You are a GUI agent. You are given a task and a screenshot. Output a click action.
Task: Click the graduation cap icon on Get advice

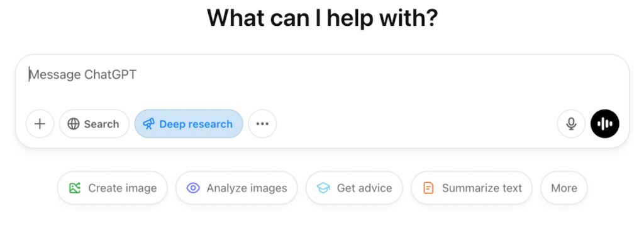(x=323, y=188)
